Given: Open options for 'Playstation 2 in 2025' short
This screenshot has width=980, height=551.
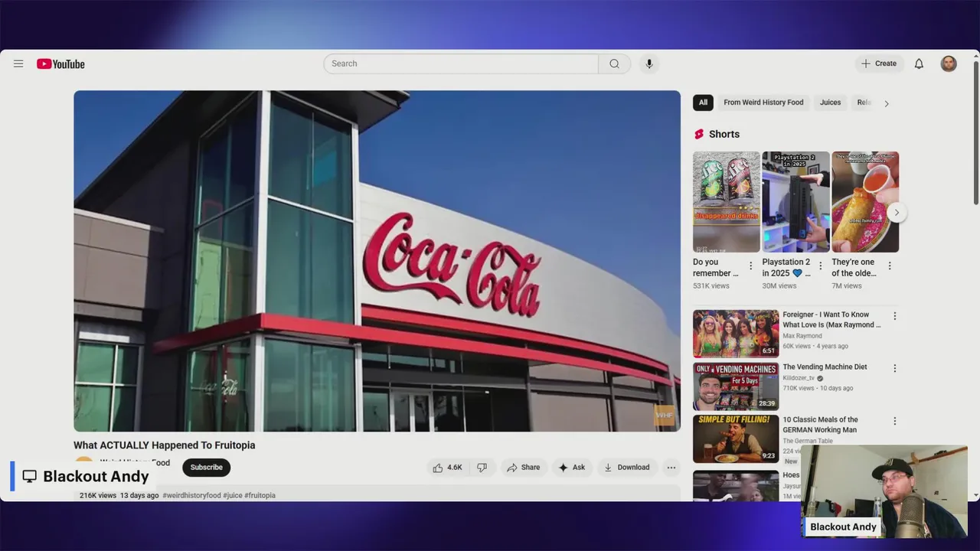Looking at the screenshot, I should pos(821,266).
